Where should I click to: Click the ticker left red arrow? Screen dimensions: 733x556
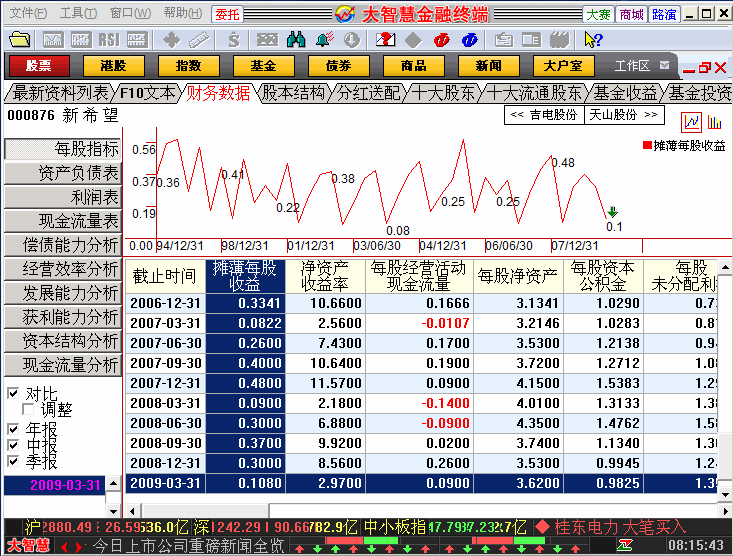tap(65, 546)
